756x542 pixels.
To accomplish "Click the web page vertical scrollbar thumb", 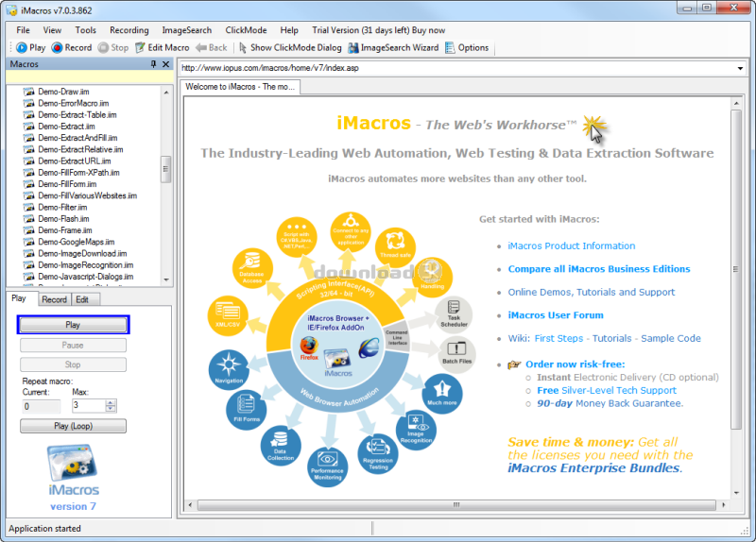I will coord(736,269).
